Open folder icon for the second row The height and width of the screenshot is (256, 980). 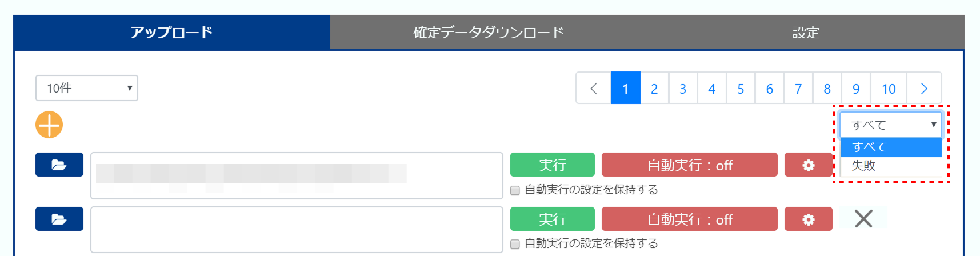click(59, 219)
